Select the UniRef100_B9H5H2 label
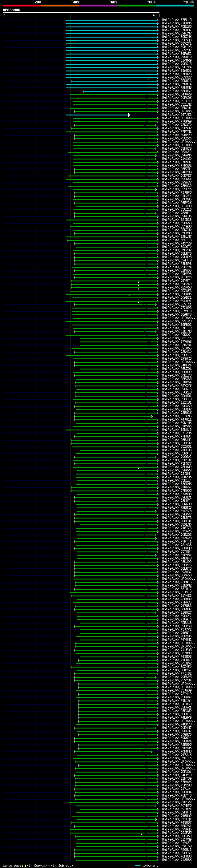Screen dimensions: 197x868 (x=177, y=128)
